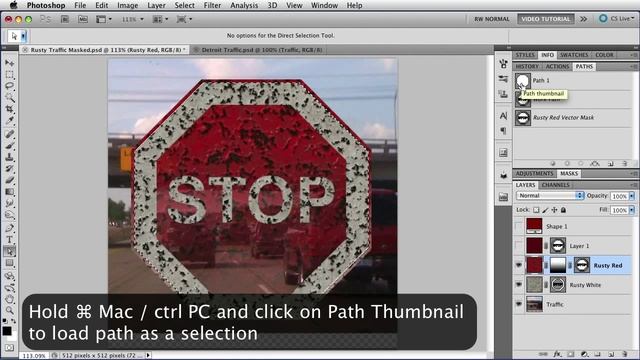Open the Character panel icon
The image size is (640, 360).
[x=503, y=116]
